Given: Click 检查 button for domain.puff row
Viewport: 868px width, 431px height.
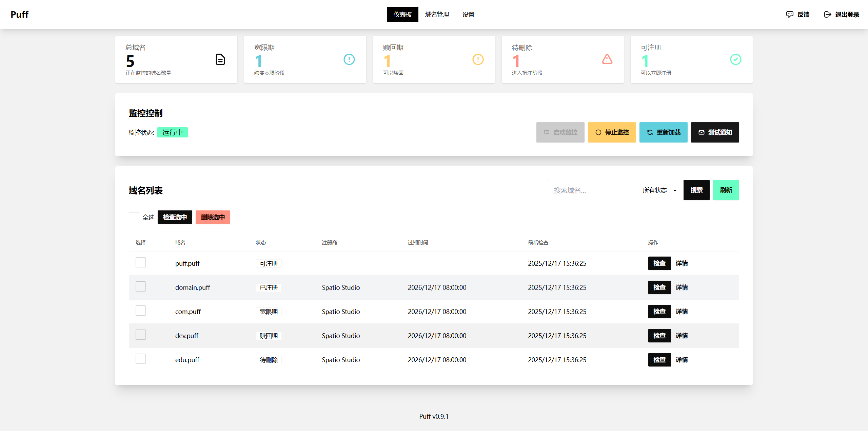Looking at the screenshot, I should click(659, 287).
